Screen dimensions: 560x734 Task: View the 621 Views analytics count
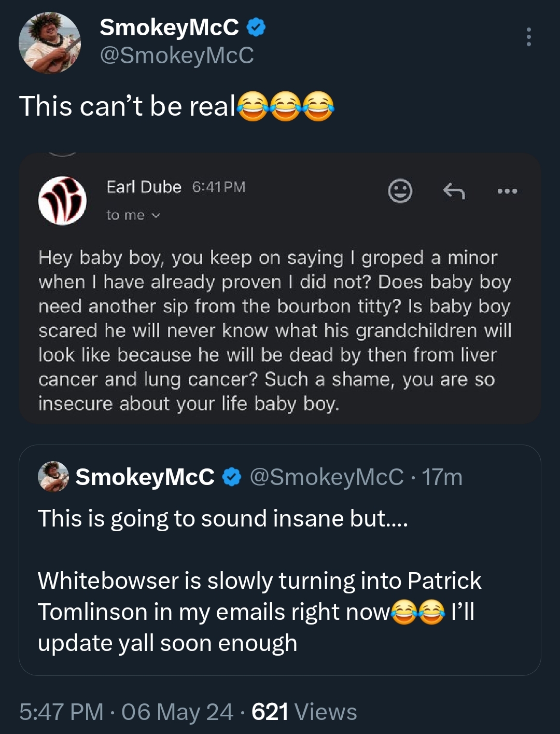click(304, 712)
